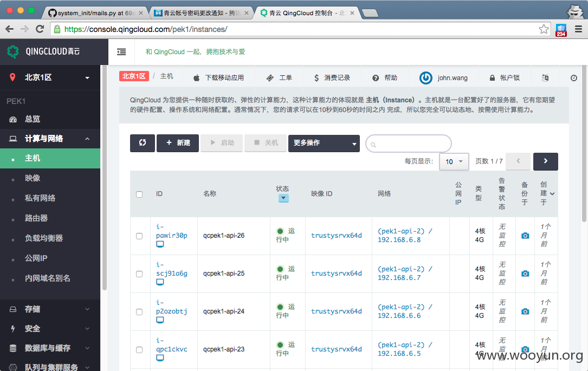This screenshot has height=371, width=588.
Task: Click the clock icon at top right
Action: click(574, 78)
